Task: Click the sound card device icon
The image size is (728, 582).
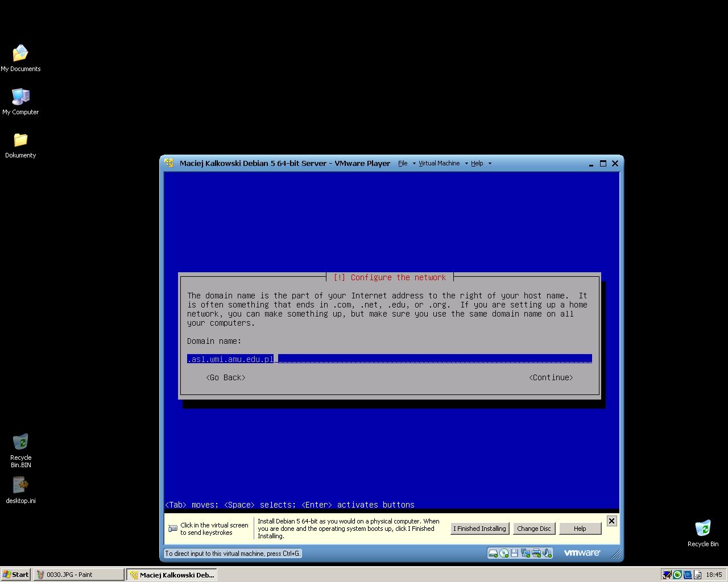Action: (x=547, y=553)
